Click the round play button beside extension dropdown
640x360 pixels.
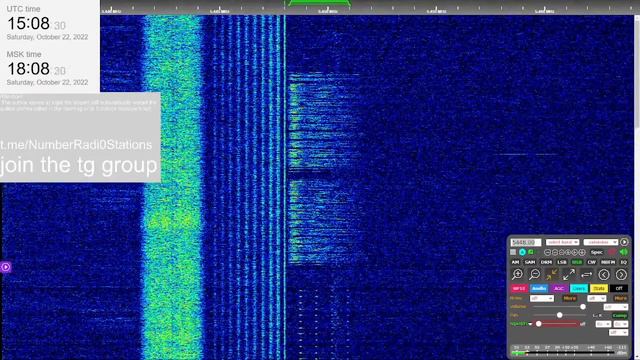[624, 242]
